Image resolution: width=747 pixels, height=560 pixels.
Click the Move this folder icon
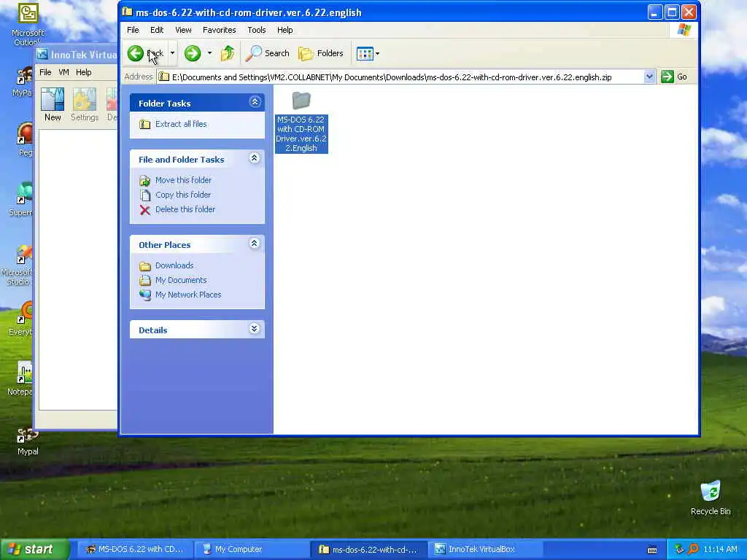(x=145, y=181)
